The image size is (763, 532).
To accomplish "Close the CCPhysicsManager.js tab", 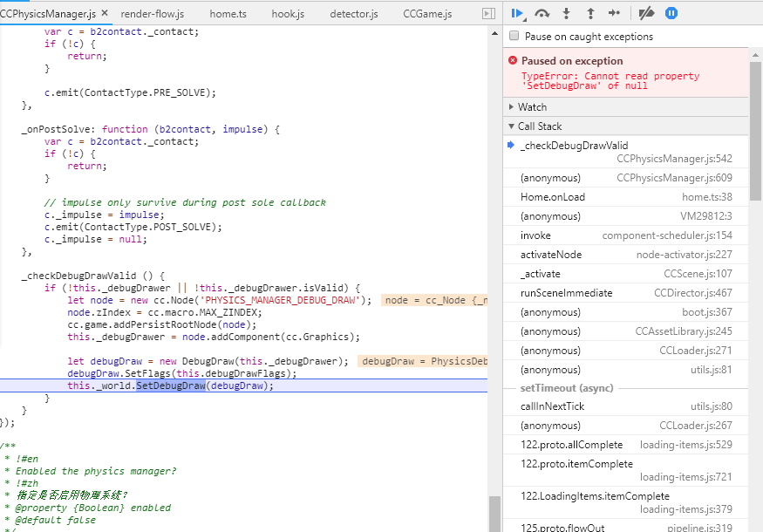I will click(105, 14).
